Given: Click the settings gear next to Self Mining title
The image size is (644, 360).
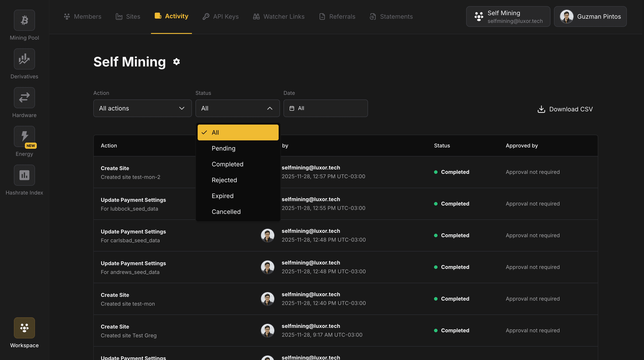Looking at the screenshot, I should (x=177, y=62).
